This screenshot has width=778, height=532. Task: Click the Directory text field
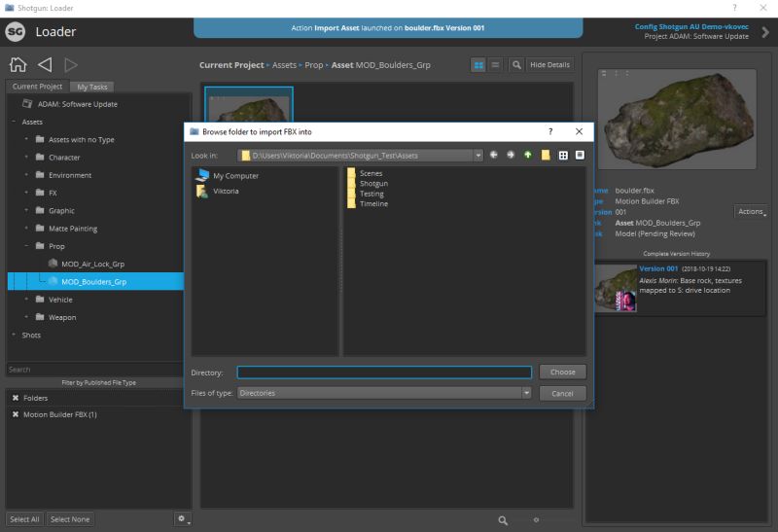pos(384,372)
